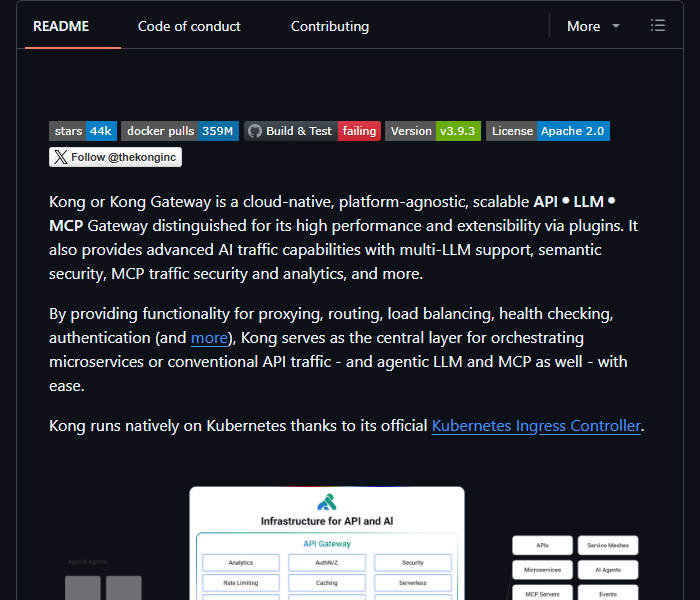Click the 'API Gateway' diagram heading
The image size is (700, 600).
pos(327,544)
